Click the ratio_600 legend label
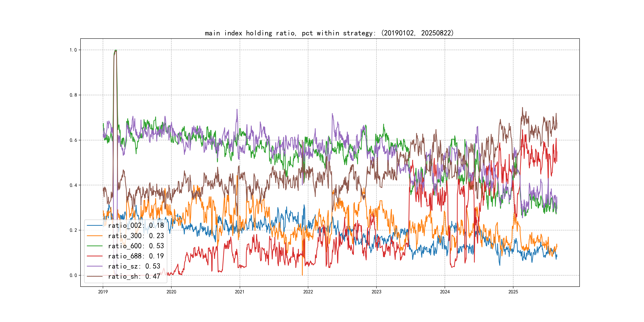This screenshot has width=644, height=322. click(x=136, y=246)
